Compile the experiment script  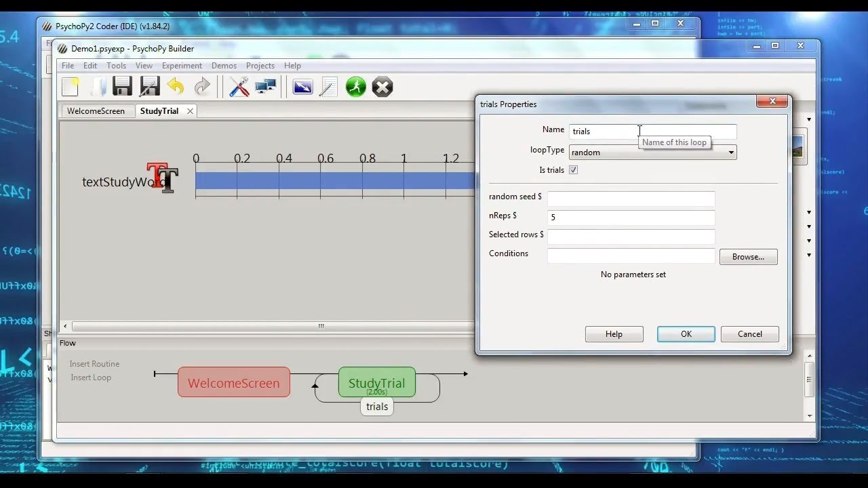point(328,87)
